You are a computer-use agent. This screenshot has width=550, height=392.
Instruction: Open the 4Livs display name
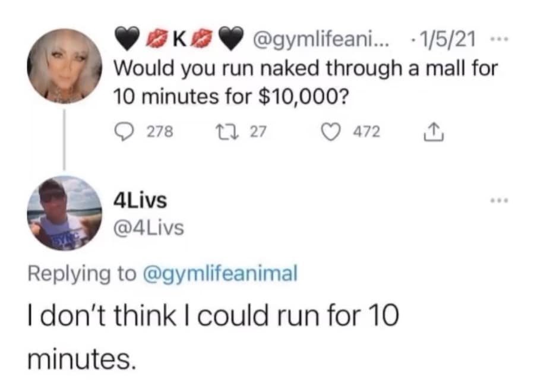coord(140,201)
